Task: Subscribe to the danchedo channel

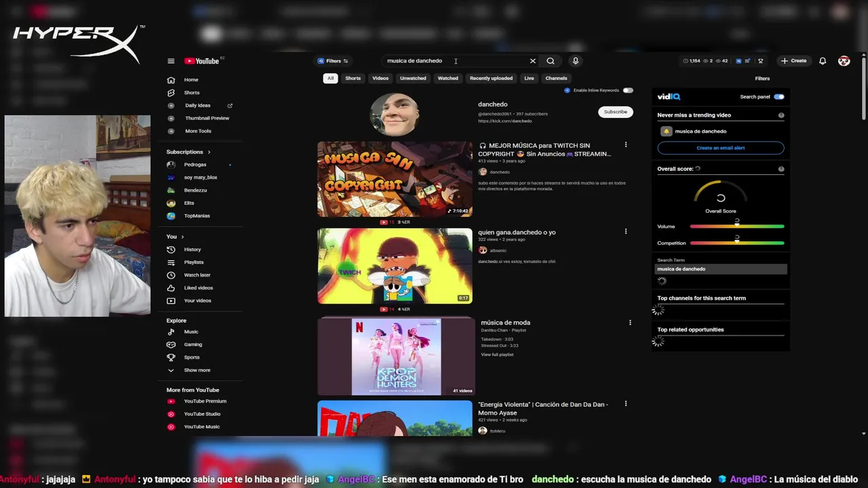Action: [x=616, y=112]
